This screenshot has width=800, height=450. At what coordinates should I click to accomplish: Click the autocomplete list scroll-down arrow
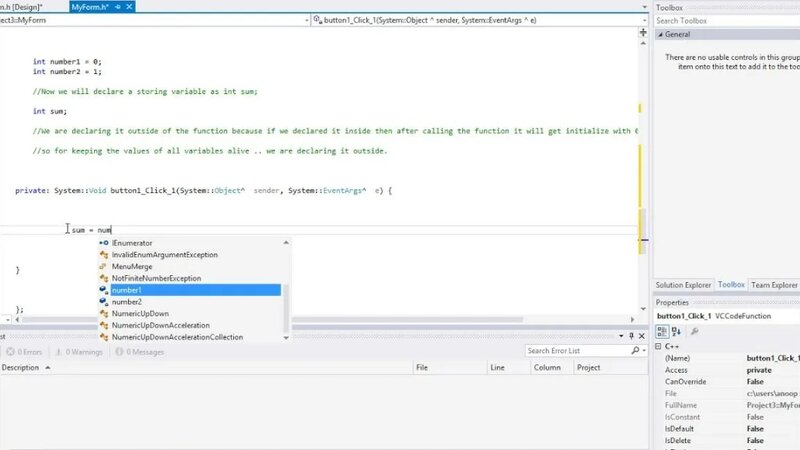click(286, 337)
